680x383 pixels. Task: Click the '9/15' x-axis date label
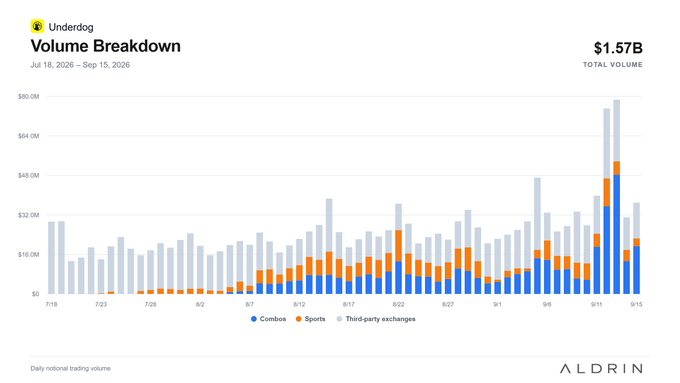(636, 304)
